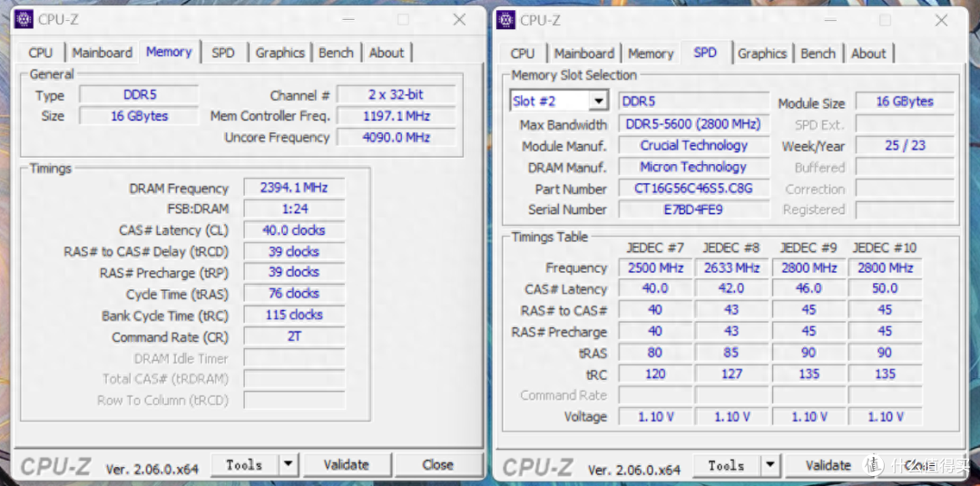The width and height of the screenshot is (980, 486).
Task: Click the 2500 MHz frequency cell
Action: point(655,268)
